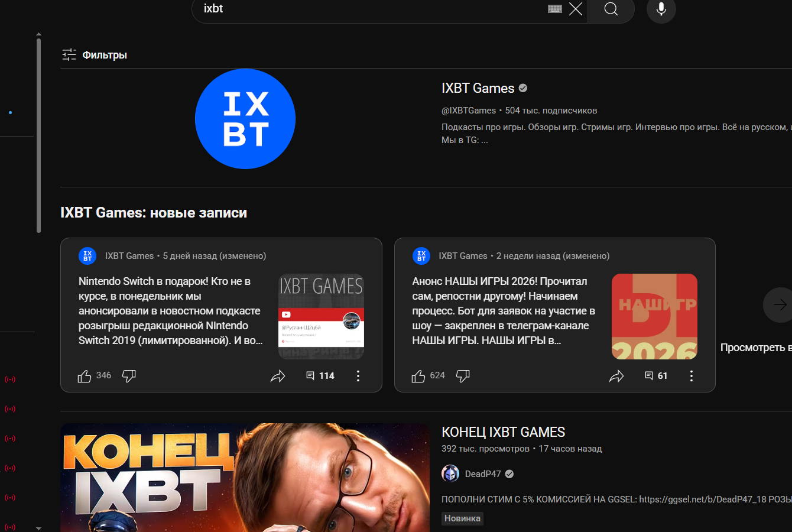Play the "КОНЕЦ IXBT" video thumbnail

click(245, 478)
